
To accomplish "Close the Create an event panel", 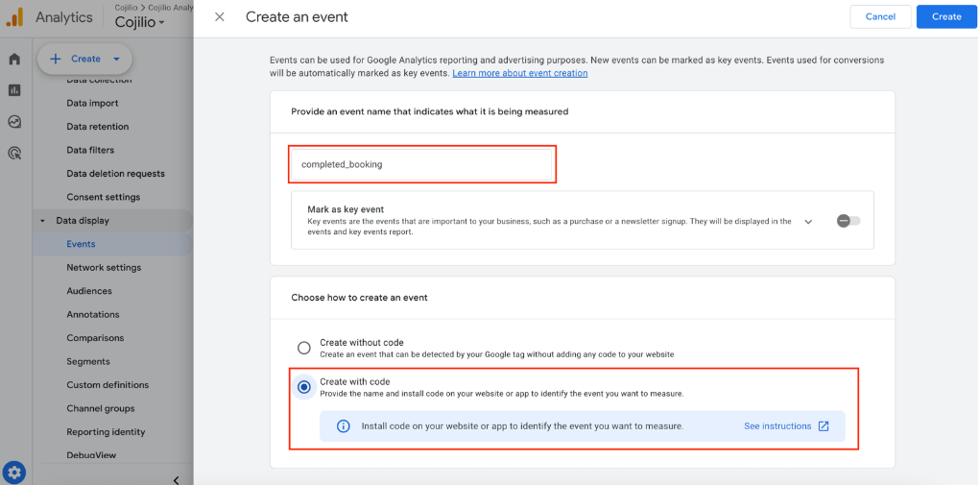I will pos(220,17).
